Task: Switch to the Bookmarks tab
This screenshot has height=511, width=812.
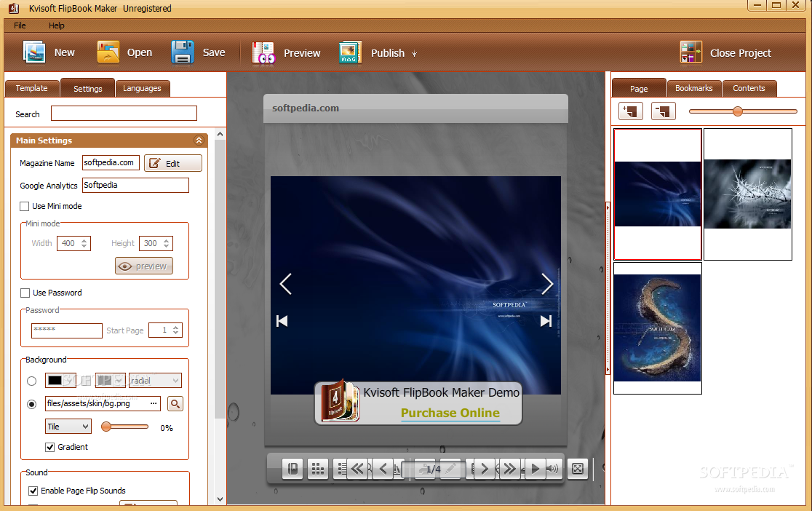Action: pos(694,88)
